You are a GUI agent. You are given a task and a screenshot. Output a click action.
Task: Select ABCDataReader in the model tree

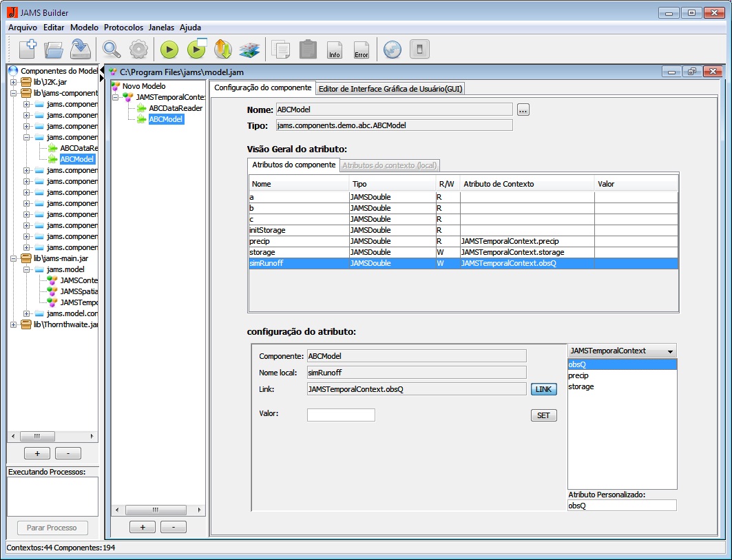click(175, 108)
